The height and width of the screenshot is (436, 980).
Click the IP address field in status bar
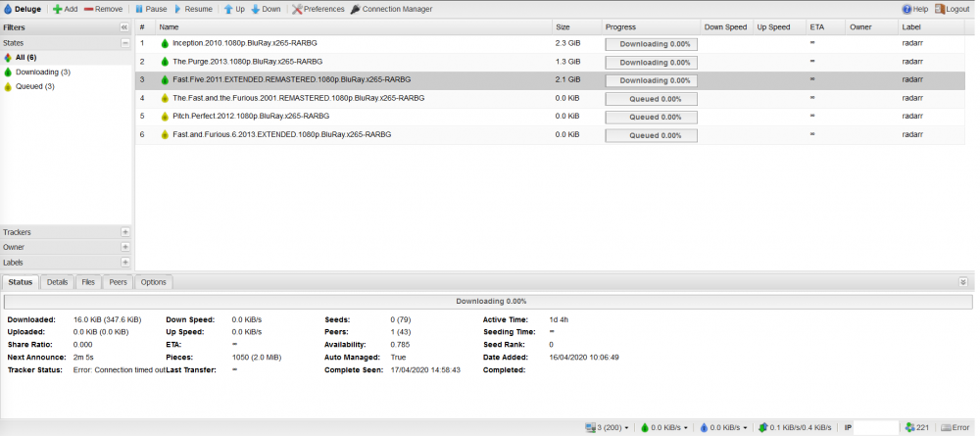[x=875, y=428]
